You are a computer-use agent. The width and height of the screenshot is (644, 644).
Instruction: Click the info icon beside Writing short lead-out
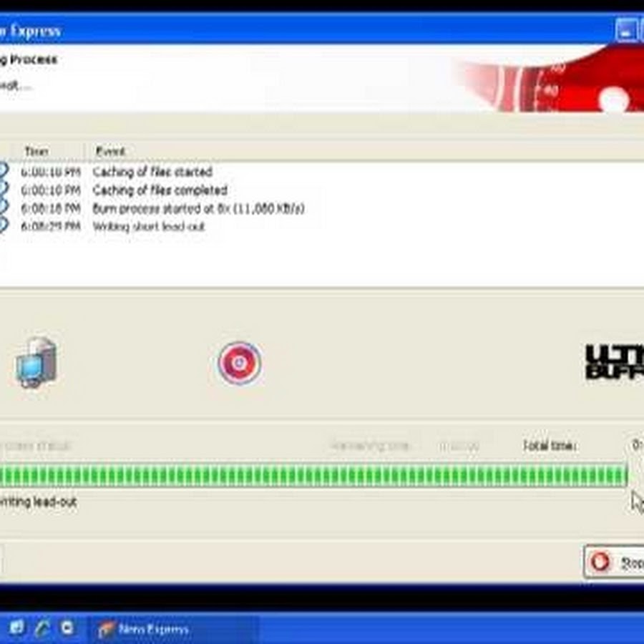point(3,226)
